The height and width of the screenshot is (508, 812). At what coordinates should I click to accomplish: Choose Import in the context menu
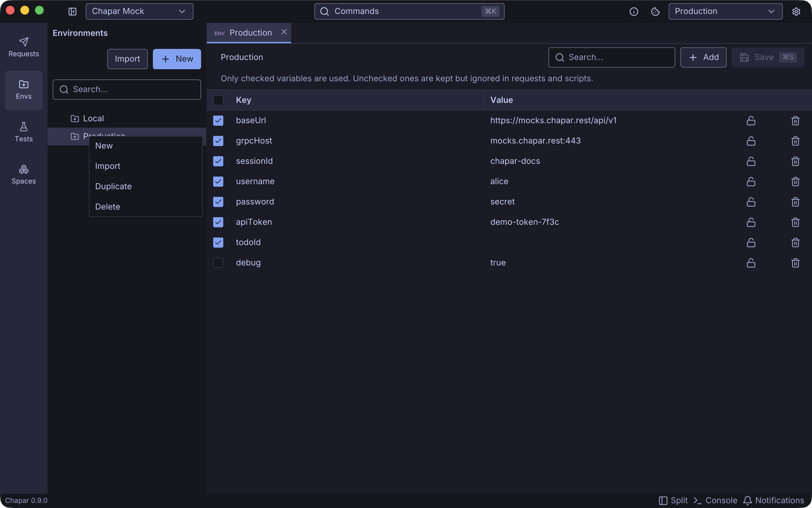pos(146,166)
